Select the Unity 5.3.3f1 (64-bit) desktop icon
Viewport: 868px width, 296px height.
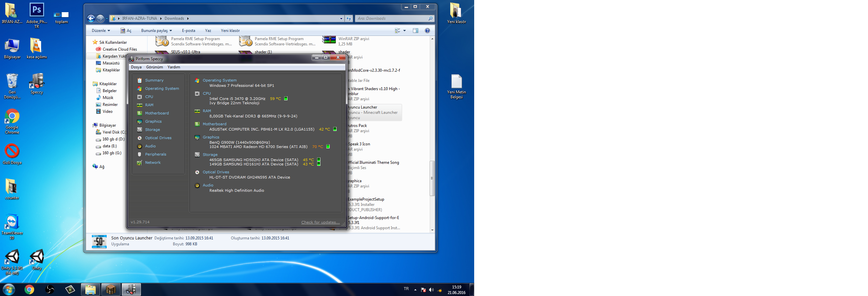point(12,262)
